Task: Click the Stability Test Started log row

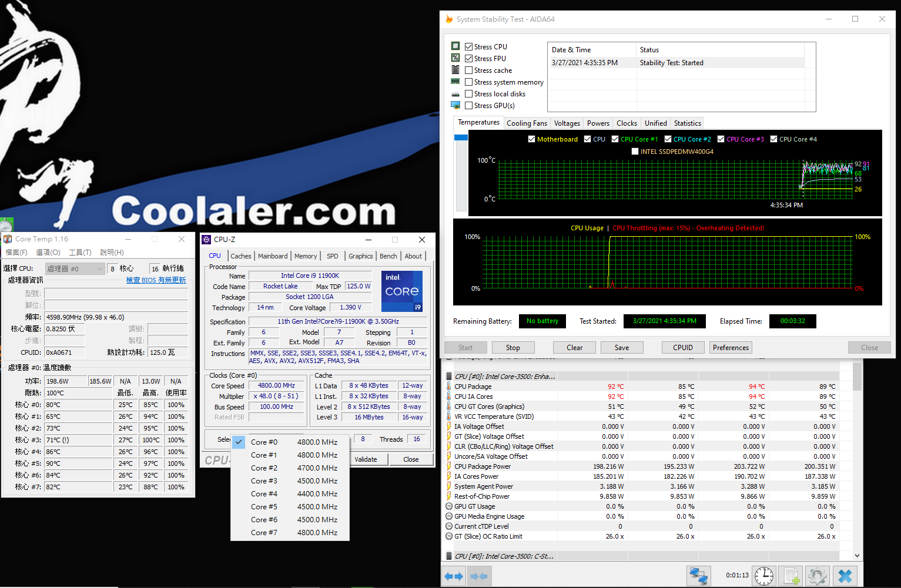Action: 676,63
